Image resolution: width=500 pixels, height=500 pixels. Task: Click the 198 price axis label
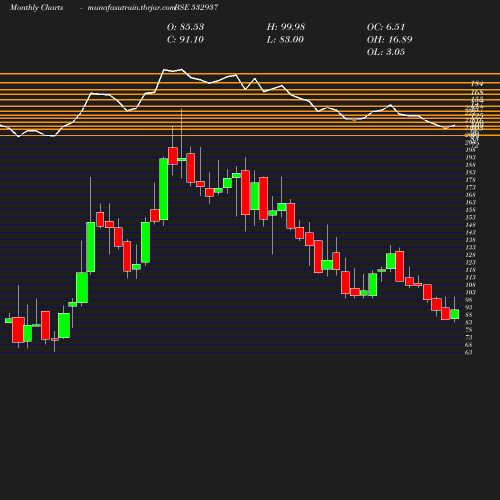tap(470, 150)
